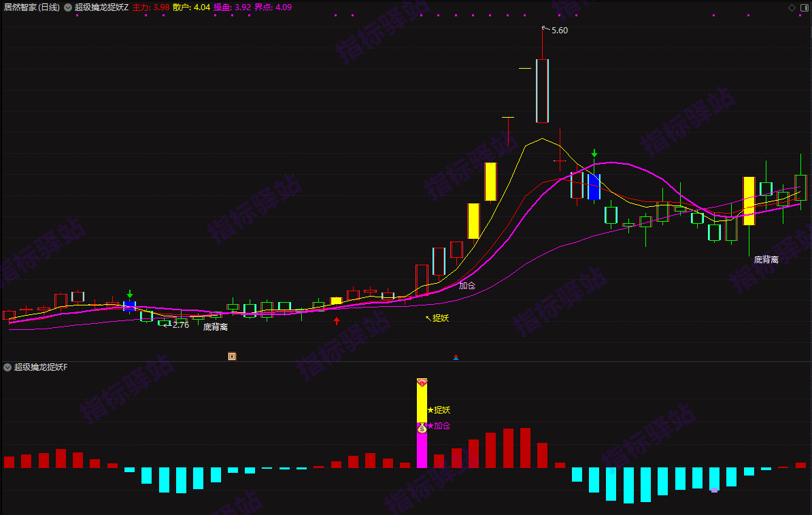Viewport: 812px width, 515px height.
Task: Click the 散户: 4.04 indicator value
Action: [x=192, y=7]
